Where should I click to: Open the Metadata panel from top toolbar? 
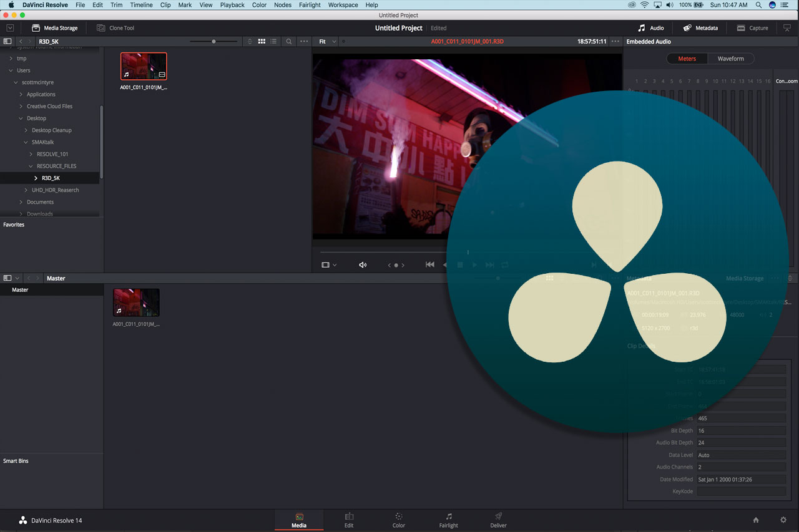tap(700, 28)
